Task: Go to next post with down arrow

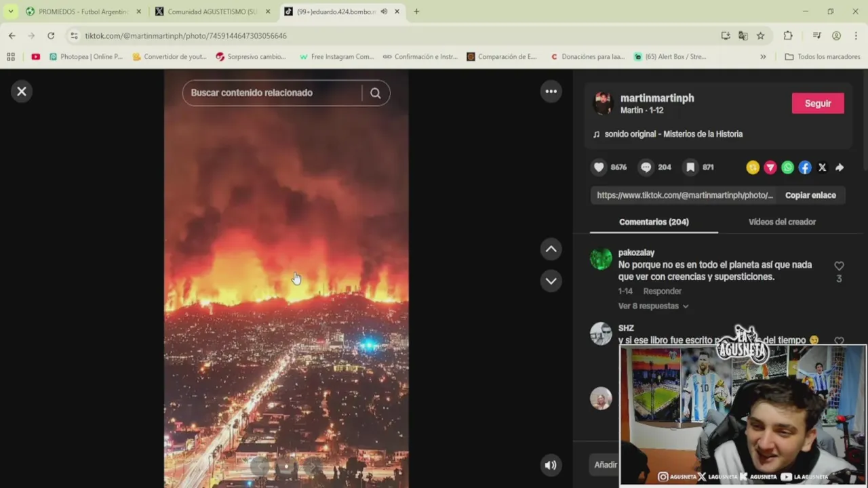Action: [551, 281]
